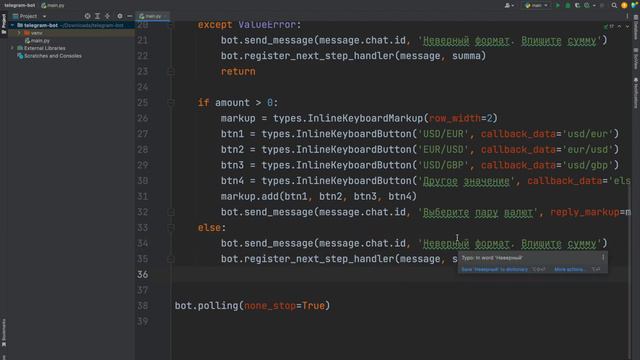Open SciView tool window on right stripe
Viewport: 640px width, 360px height.
[636, 59]
